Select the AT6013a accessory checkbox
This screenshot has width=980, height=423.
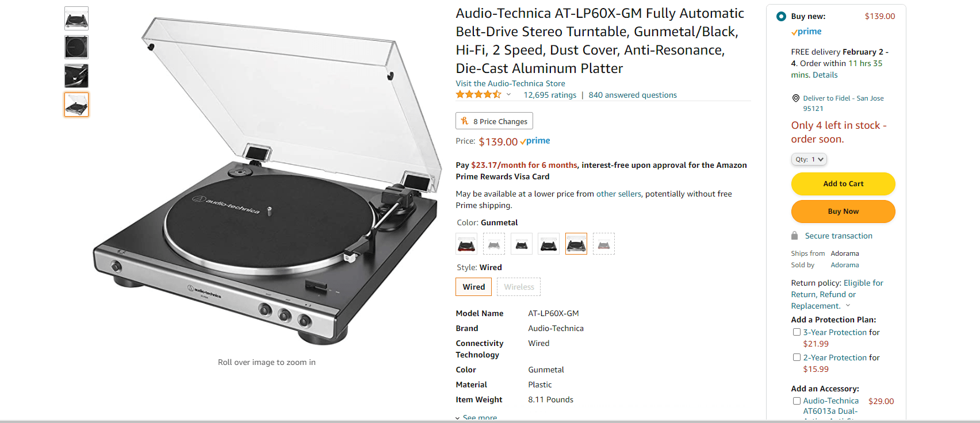coord(797,401)
